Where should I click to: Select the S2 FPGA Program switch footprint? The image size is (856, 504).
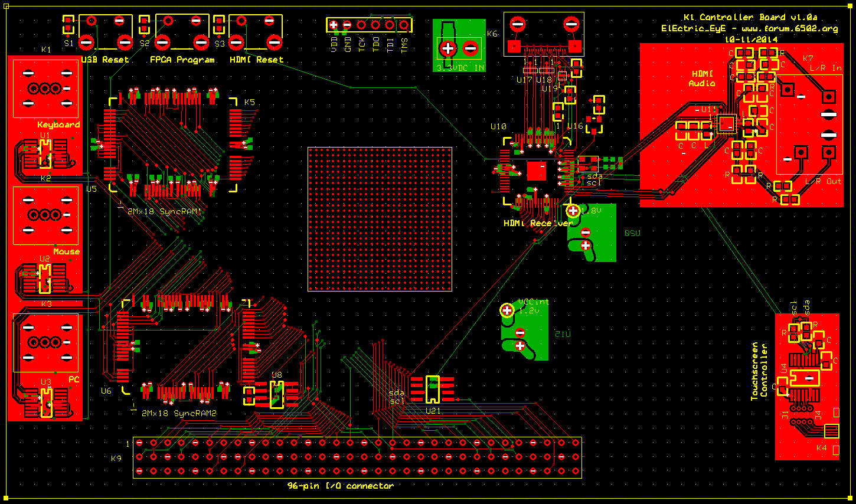click(182, 32)
